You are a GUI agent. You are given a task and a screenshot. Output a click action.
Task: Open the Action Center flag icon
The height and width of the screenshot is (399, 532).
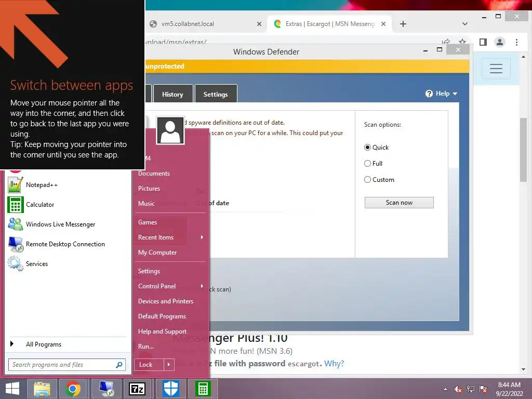(483, 389)
